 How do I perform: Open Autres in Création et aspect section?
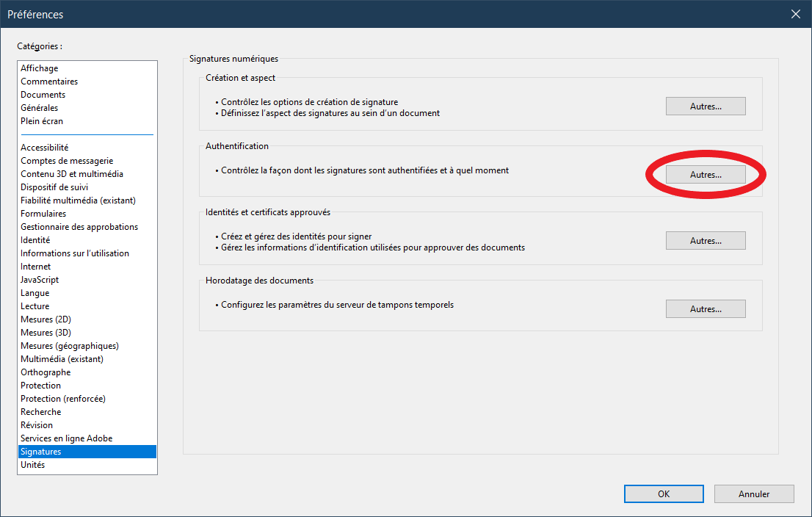(x=706, y=106)
